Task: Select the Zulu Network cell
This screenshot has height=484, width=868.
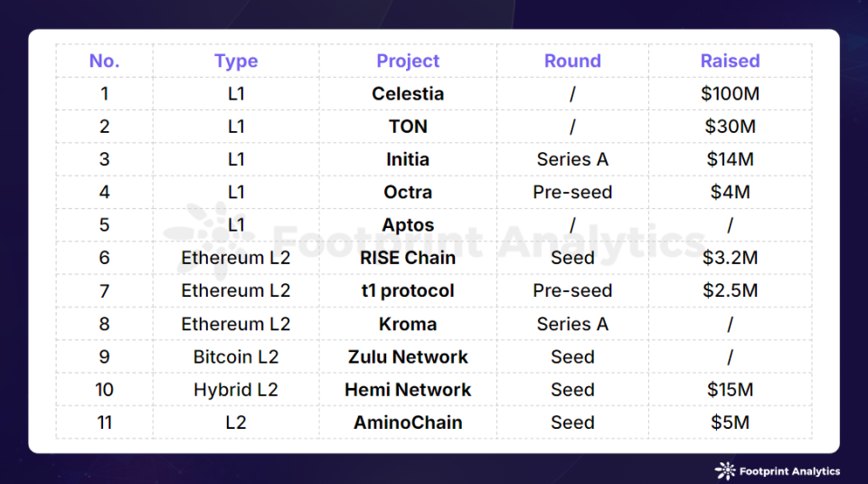Action: (408, 356)
